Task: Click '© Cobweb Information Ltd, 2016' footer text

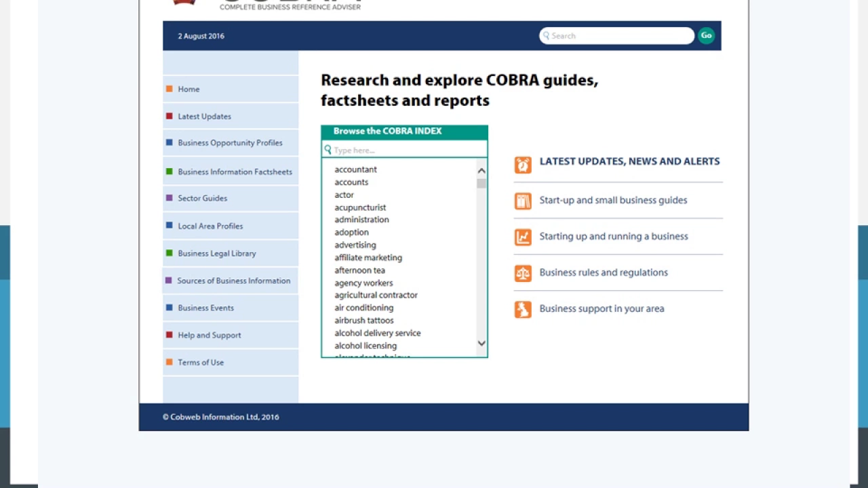Action: click(x=220, y=417)
